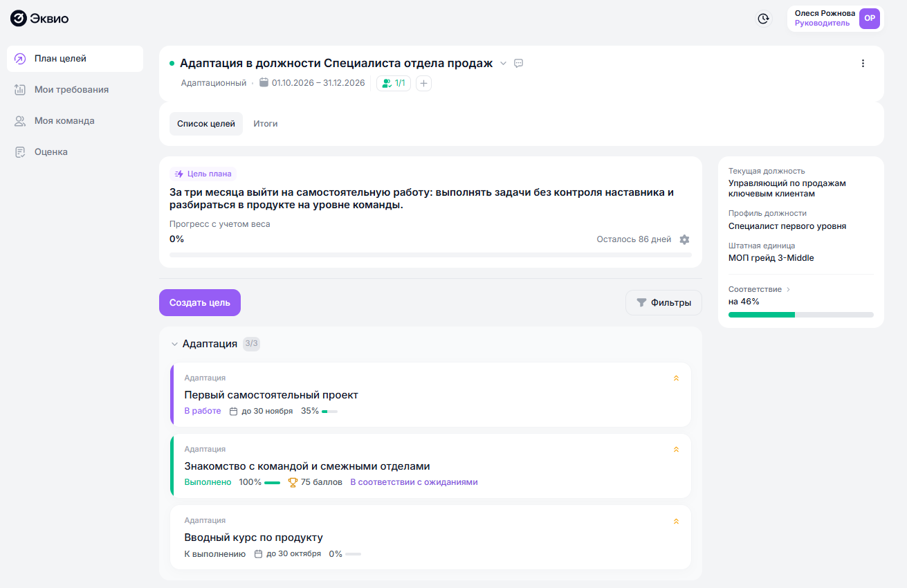Click the В работе status label

[203, 411]
